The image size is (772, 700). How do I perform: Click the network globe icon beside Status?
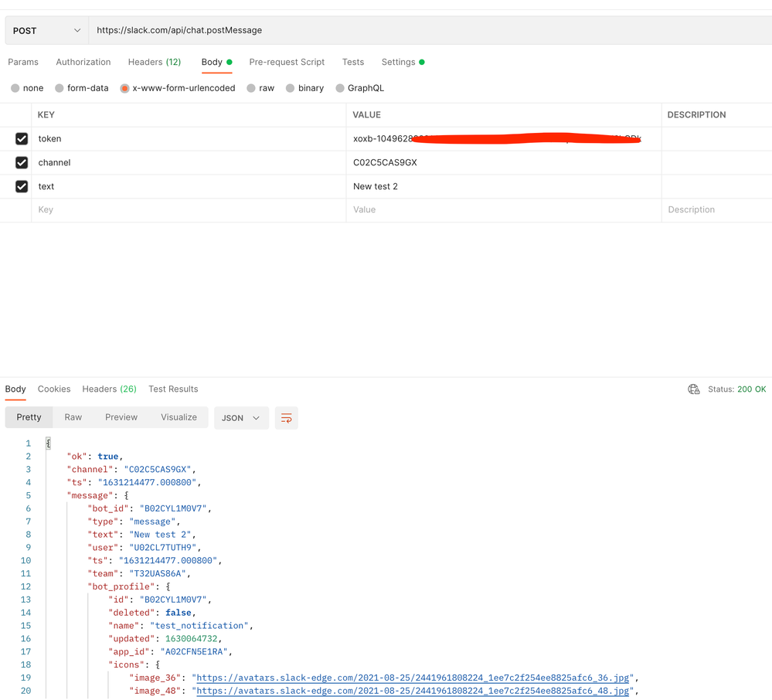(694, 389)
